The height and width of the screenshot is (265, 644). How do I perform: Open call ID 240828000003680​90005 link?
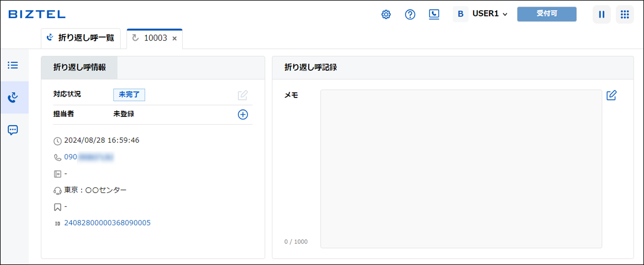(x=107, y=223)
